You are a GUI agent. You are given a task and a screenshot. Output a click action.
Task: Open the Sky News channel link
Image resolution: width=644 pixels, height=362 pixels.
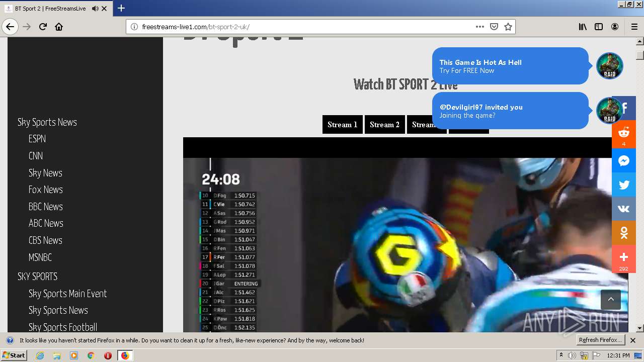[x=45, y=173]
